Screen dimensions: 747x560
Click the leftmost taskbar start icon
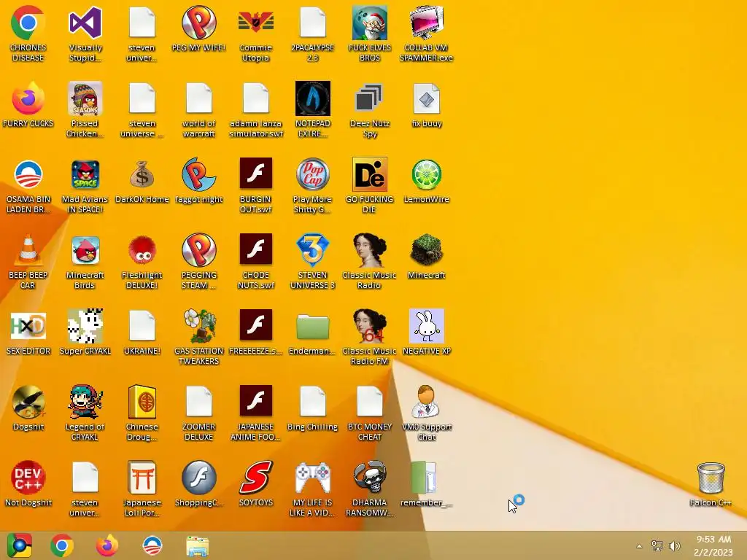[x=20, y=545]
